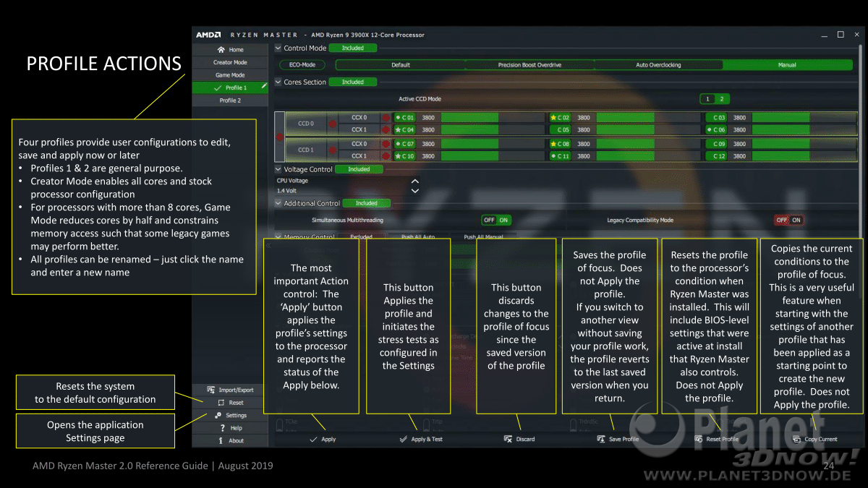Screen dimensions: 868x488
Task: Click the C 09 speed value 3800
Action: coord(739,144)
